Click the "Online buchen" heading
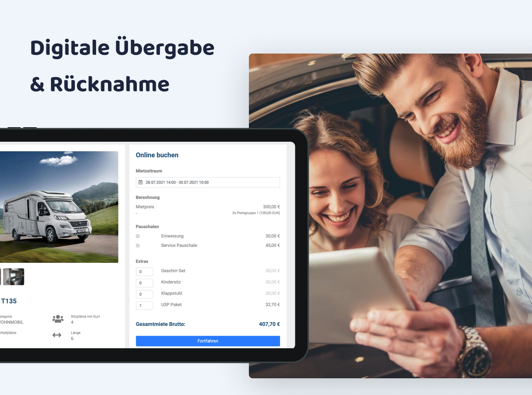 click(157, 155)
